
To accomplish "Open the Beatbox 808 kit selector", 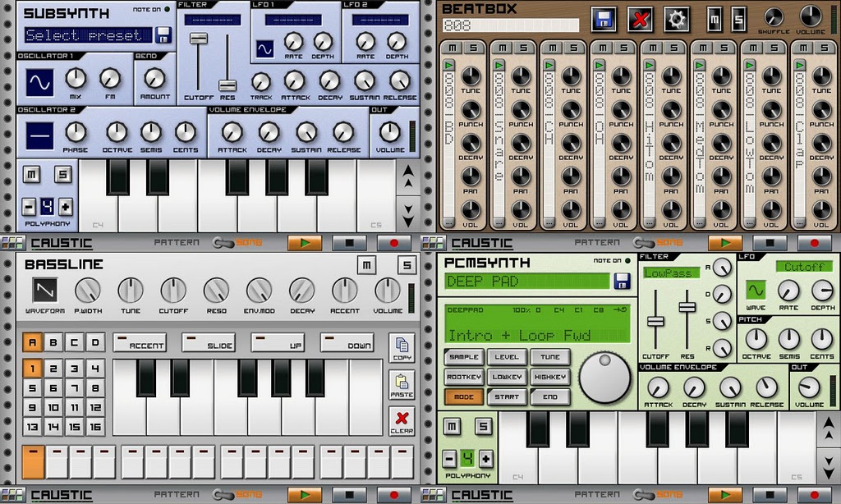I will coord(511,25).
